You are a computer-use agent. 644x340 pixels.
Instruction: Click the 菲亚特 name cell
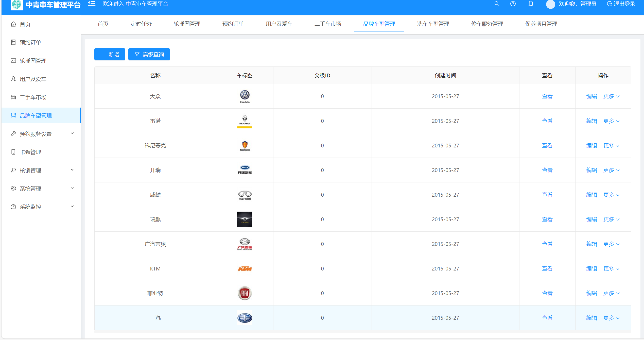click(x=155, y=293)
